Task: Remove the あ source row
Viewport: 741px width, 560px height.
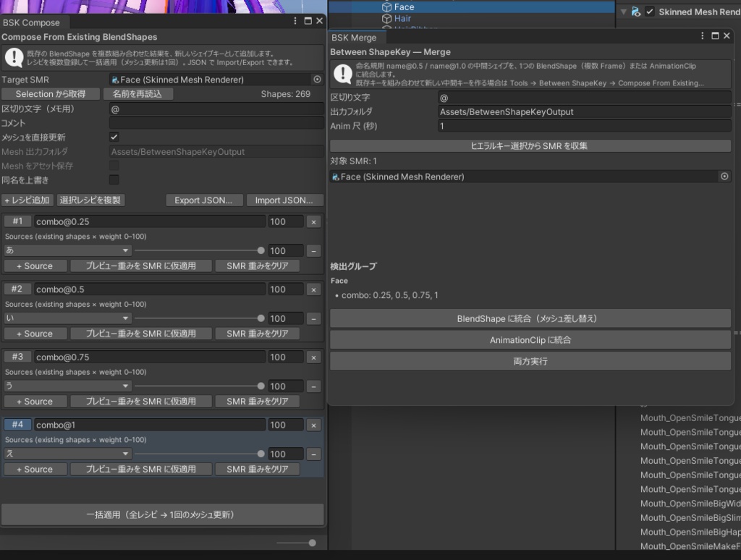Action: click(314, 251)
